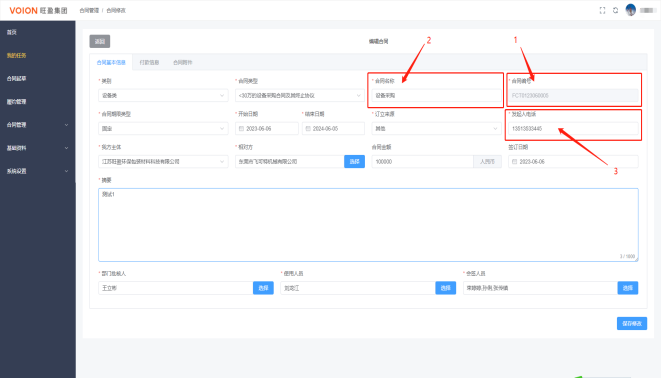Click the 人民币 currency suffix
Image resolution: width=661 pixels, height=379 pixels.
coord(487,162)
